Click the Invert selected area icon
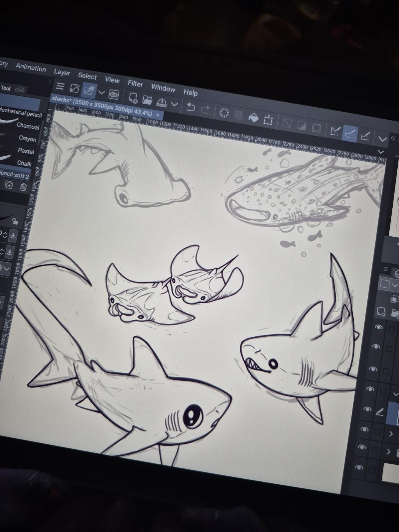Viewport: 399px width, 532px height. click(301, 126)
